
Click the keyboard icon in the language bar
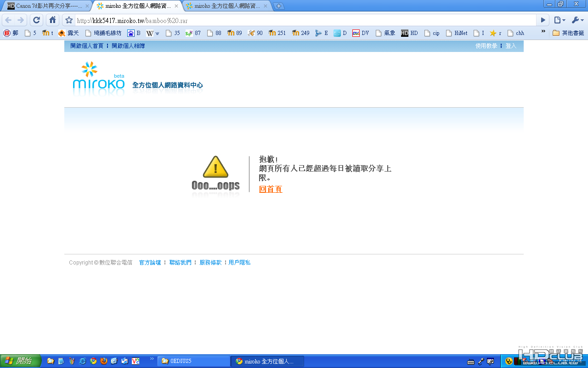click(471, 362)
